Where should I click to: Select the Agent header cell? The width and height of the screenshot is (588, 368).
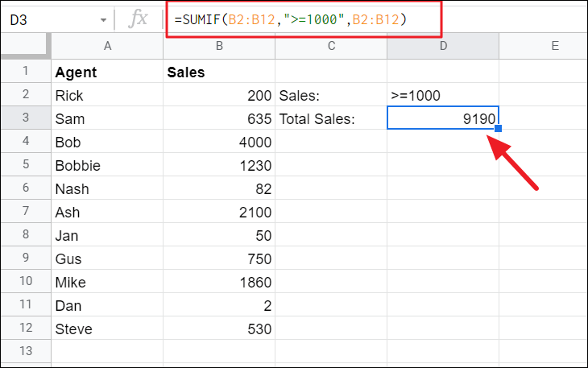[107, 72]
